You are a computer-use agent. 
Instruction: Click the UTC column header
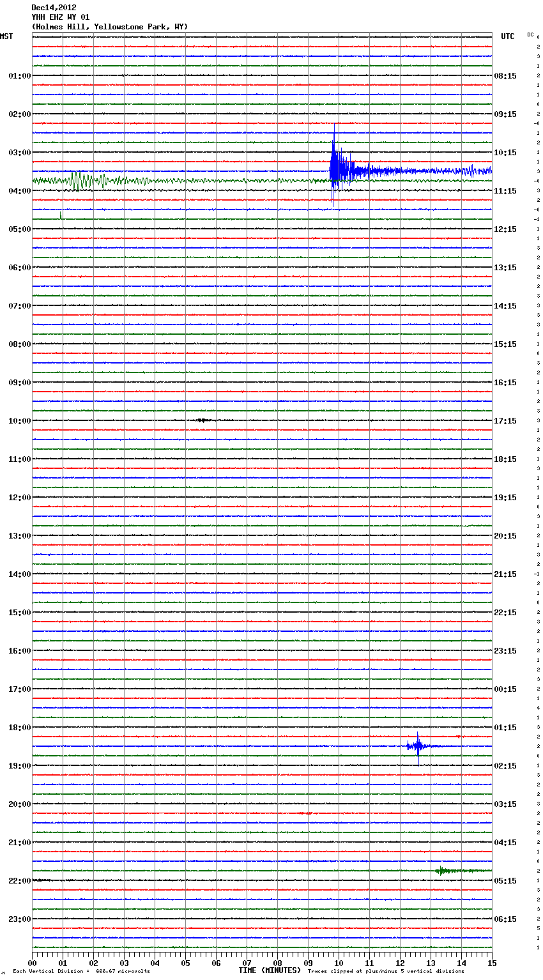click(x=508, y=36)
